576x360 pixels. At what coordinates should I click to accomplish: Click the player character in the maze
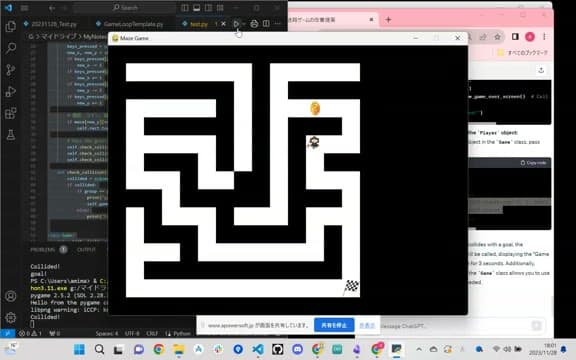point(314,142)
